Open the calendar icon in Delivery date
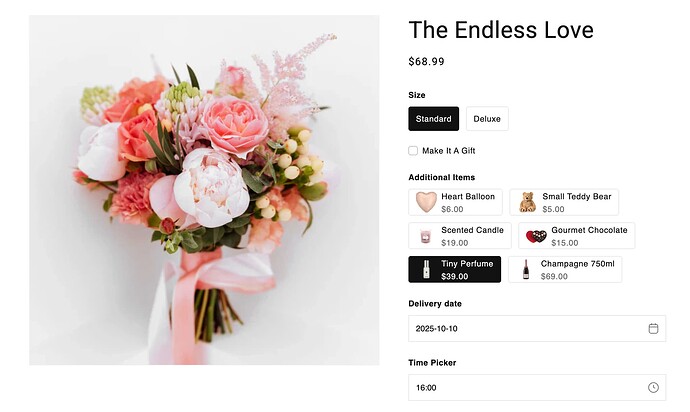This screenshot has width=690, height=412. point(653,328)
